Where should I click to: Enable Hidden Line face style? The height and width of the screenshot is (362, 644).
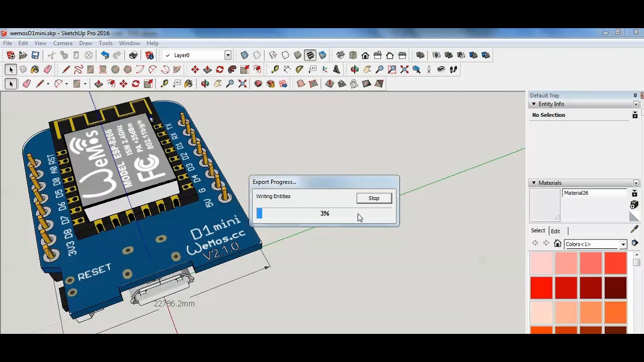tap(285, 55)
